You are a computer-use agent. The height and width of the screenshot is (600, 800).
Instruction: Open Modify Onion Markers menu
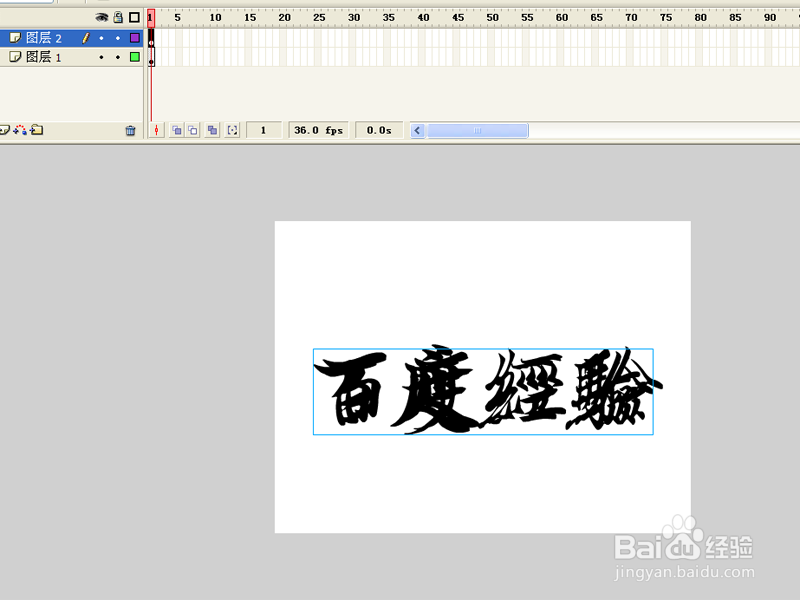click(233, 131)
